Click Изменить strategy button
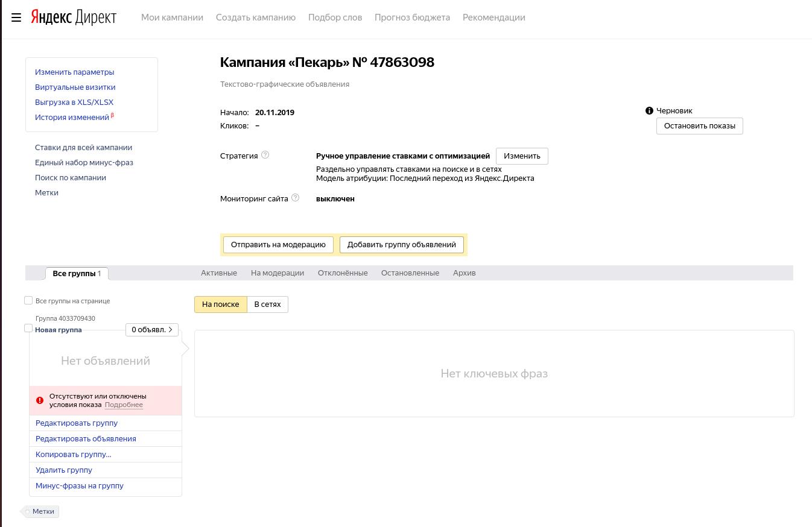812x527 pixels. (522, 156)
